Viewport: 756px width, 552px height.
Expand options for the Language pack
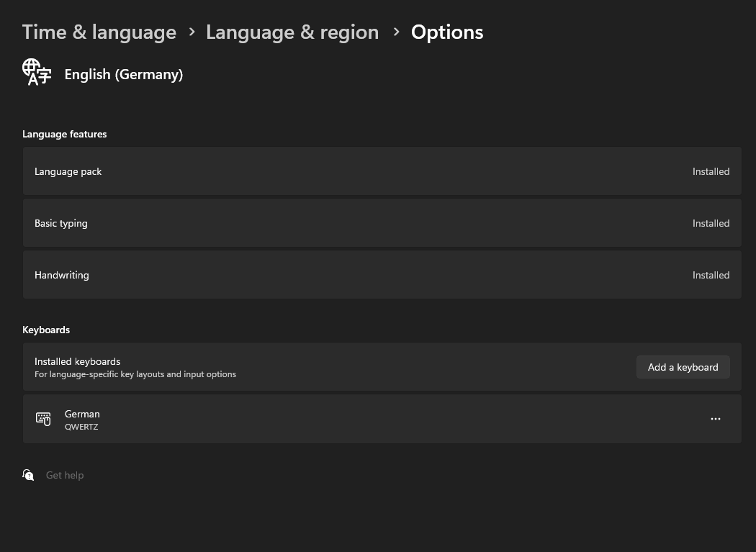382,171
